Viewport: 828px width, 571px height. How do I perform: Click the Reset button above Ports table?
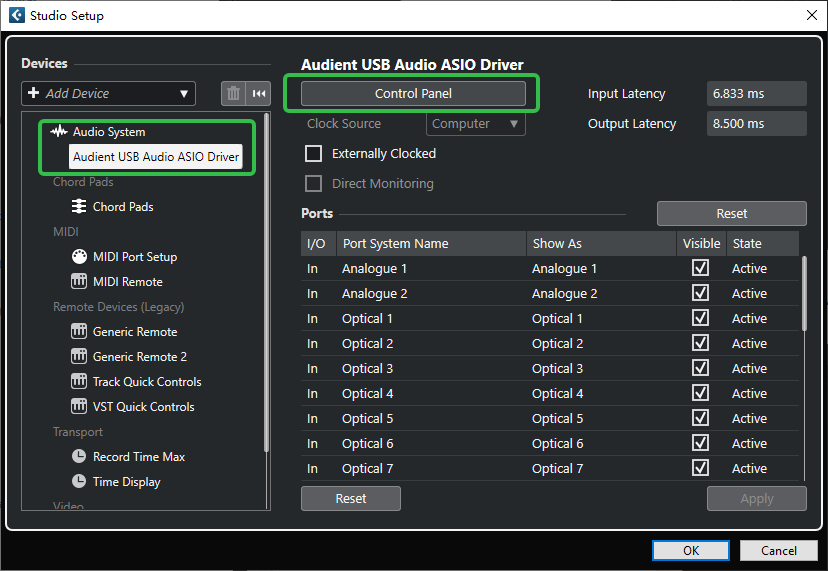[731, 213]
